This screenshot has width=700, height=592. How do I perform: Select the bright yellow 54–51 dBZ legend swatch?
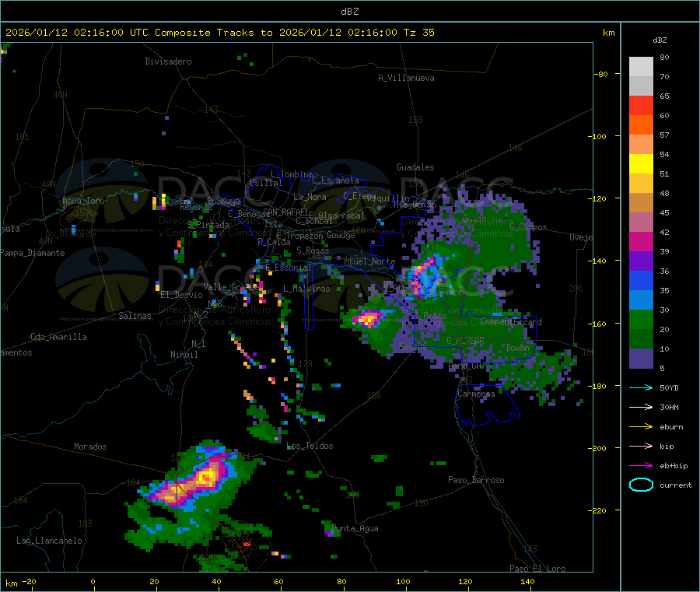point(641,164)
